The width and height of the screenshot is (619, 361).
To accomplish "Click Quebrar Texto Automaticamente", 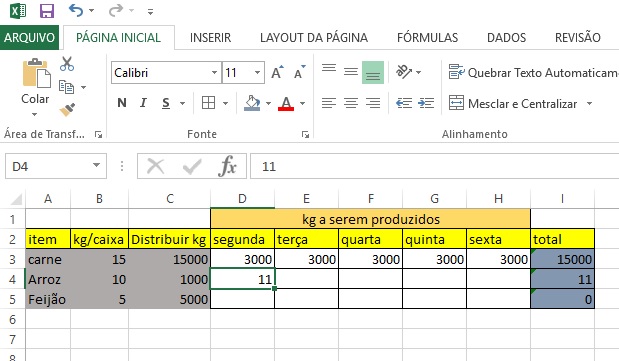I will coord(533,73).
